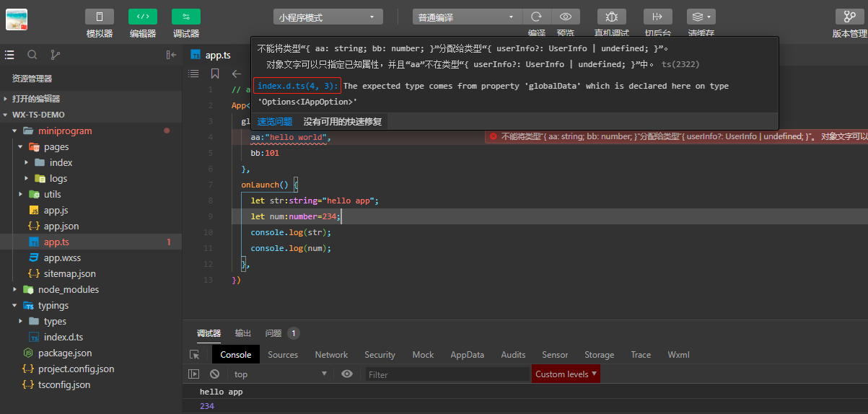
Task: Open the top context dropdown
Action: click(x=281, y=374)
